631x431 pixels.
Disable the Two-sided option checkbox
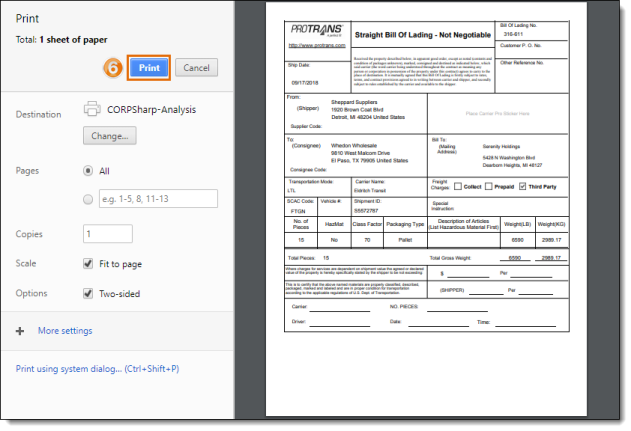[89, 293]
